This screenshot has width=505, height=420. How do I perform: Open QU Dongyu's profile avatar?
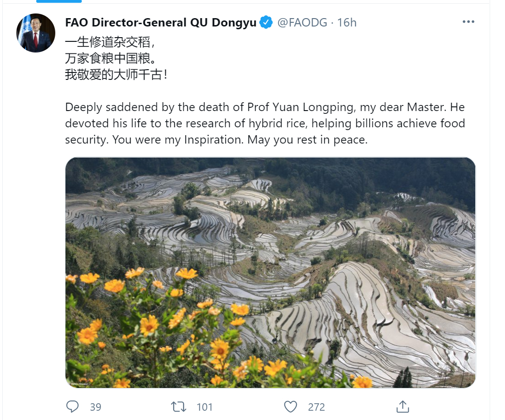coord(36,33)
